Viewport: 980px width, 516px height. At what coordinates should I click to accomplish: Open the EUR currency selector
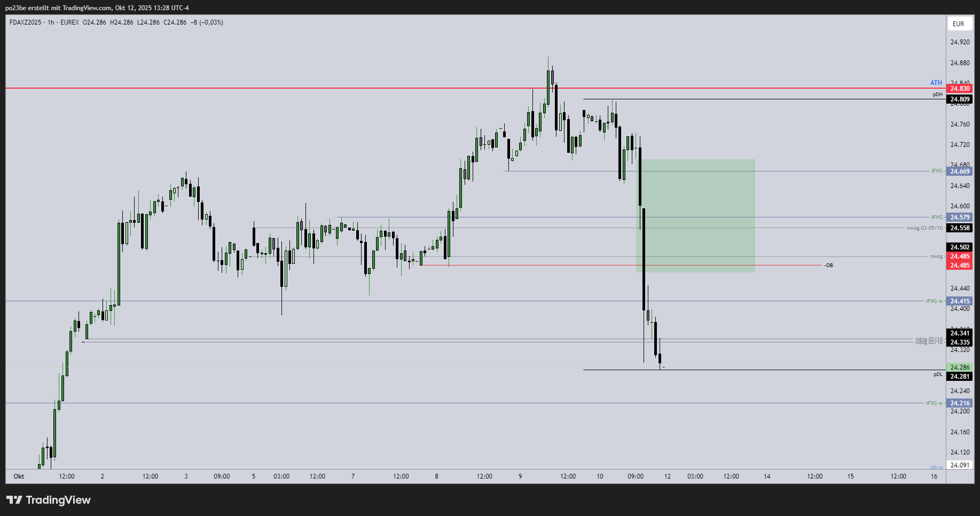pos(959,24)
